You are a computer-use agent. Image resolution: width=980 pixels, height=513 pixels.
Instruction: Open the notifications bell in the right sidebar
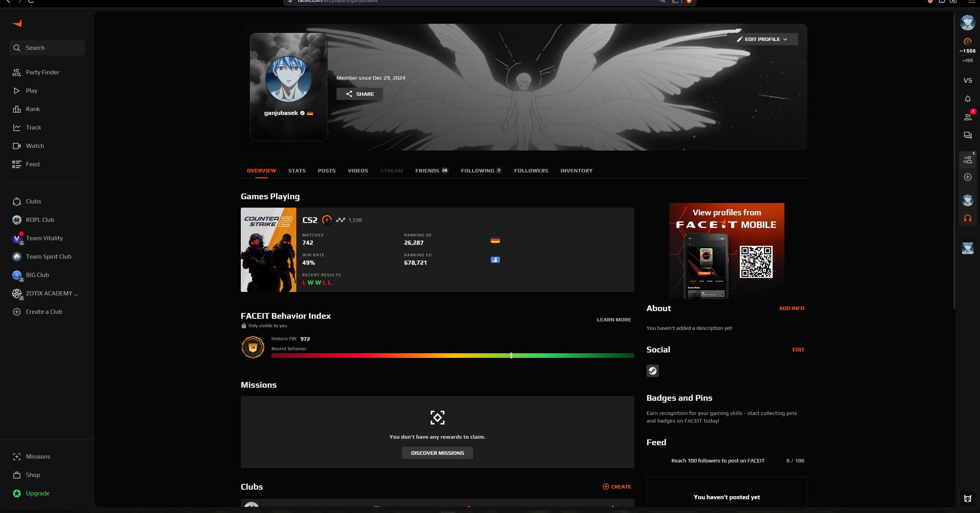tap(968, 98)
